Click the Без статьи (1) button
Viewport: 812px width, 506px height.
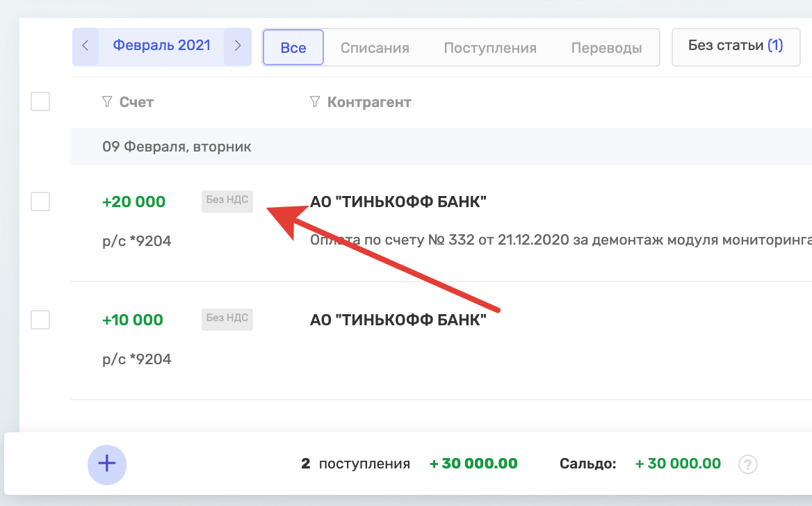[736, 46]
